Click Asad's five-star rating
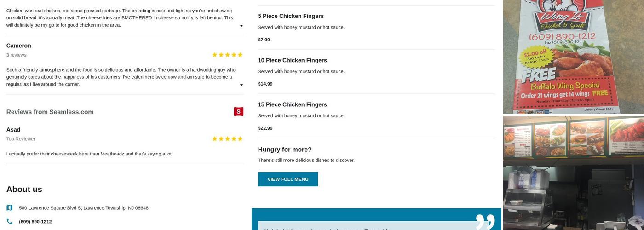 coord(227,139)
